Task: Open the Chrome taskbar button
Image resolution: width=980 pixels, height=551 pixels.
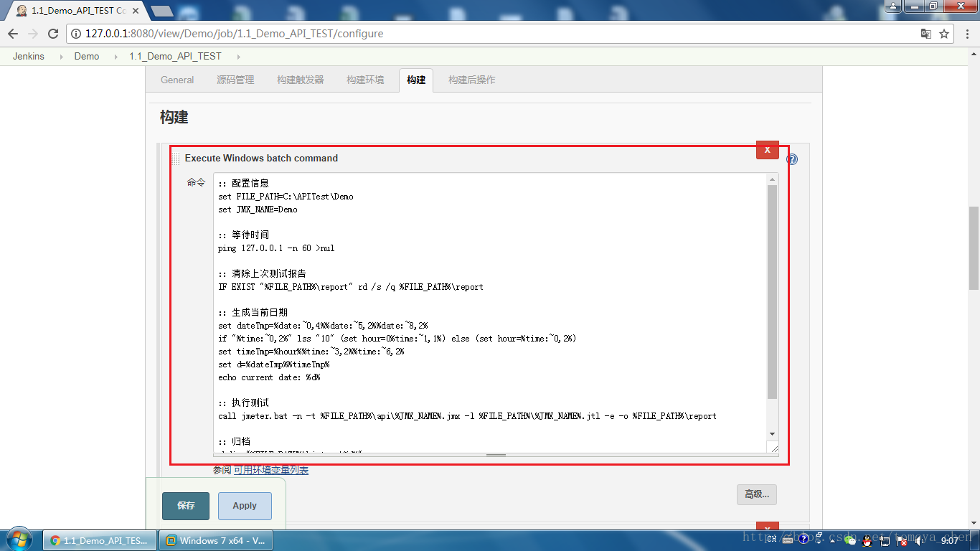Action: 100,540
